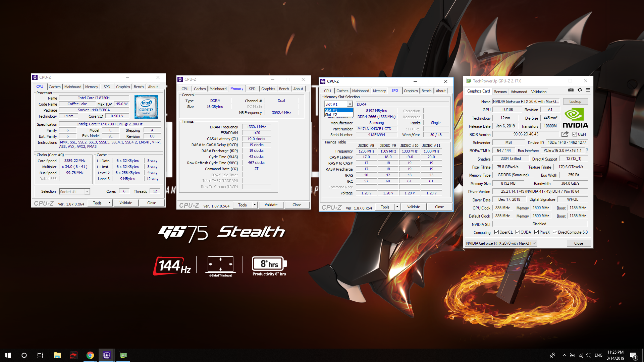
Task: Toggle DirectCompute 5.0 checkbox
Action: (555, 232)
